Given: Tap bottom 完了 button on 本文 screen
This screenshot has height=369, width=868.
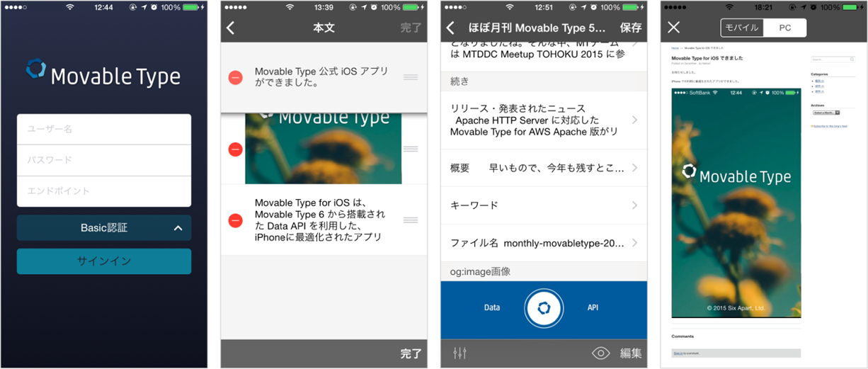Looking at the screenshot, I should point(411,353).
